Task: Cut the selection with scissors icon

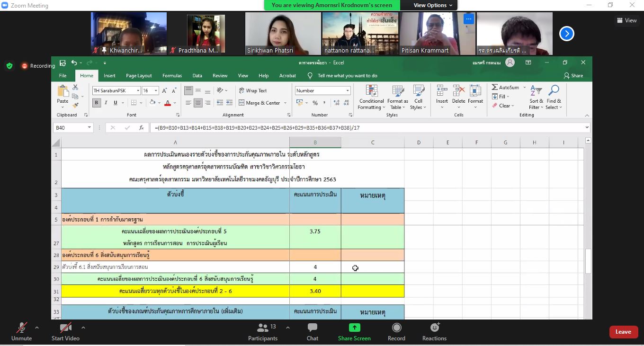Action: click(75, 88)
